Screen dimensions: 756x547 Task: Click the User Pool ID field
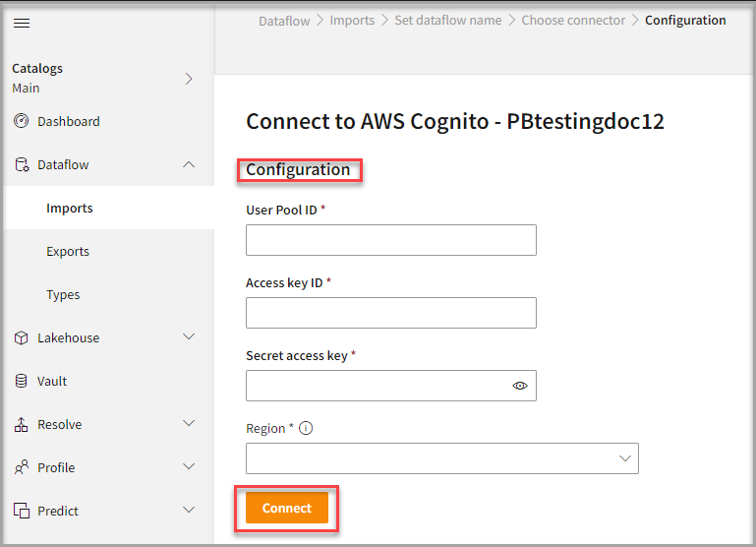pos(390,240)
